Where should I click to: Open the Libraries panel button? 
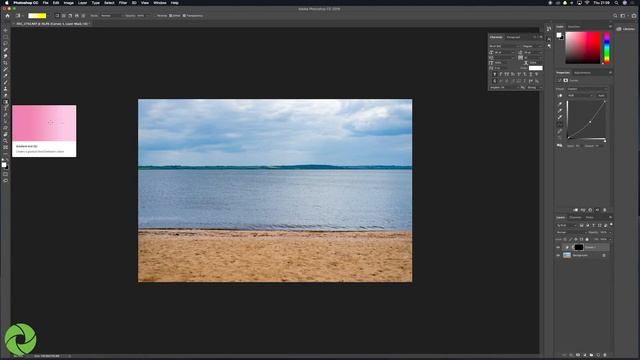[626, 29]
